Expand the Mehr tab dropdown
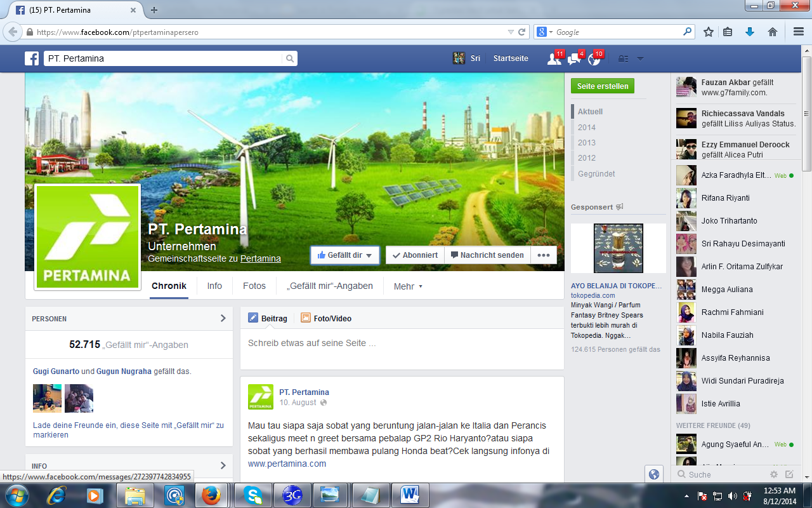The width and height of the screenshot is (812, 508). click(408, 286)
